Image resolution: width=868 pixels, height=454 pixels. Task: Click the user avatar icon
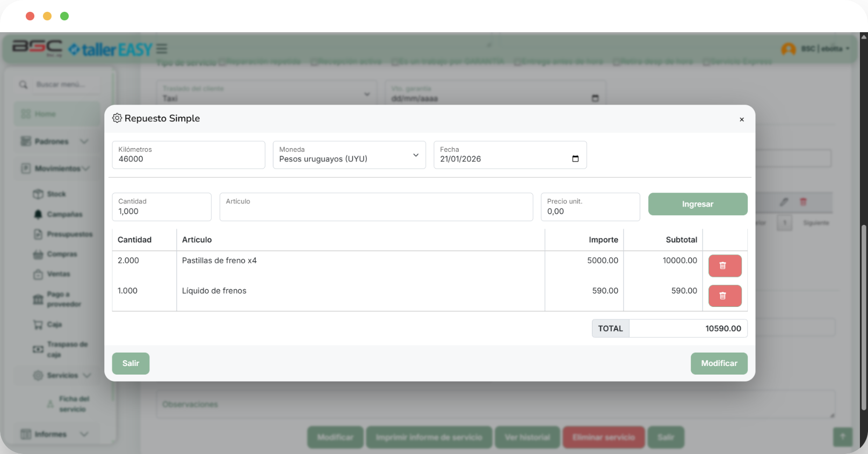click(x=788, y=49)
